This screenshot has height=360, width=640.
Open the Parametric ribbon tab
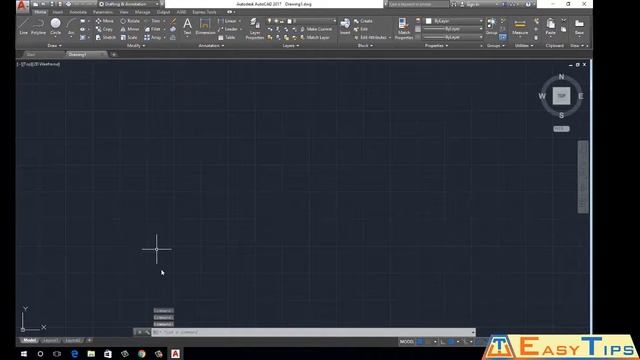point(103,12)
